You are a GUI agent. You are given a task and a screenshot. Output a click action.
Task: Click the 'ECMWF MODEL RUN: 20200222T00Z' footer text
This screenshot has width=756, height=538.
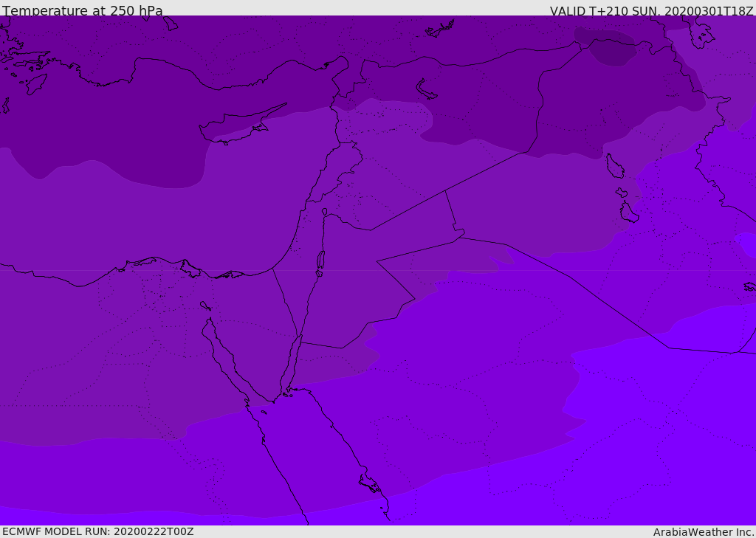[x=98, y=531]
